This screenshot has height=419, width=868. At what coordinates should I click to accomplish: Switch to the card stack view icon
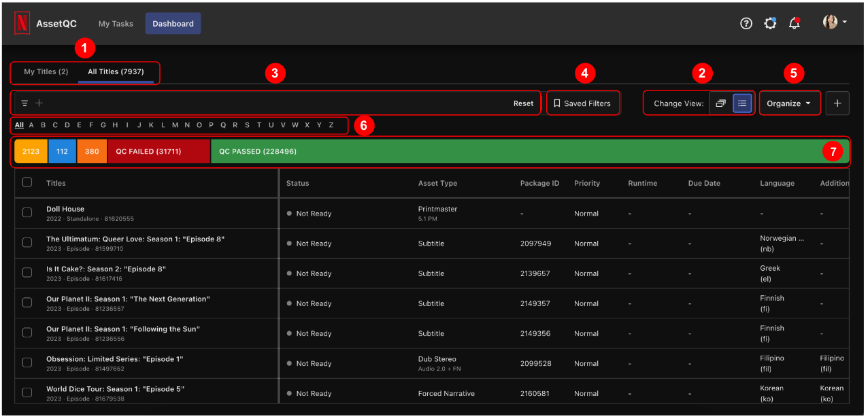720,103
